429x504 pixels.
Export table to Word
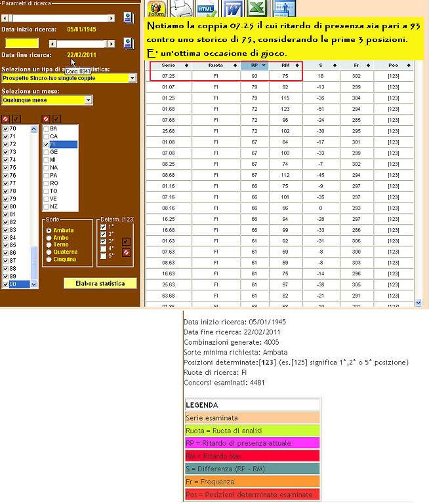coord(233,9)
